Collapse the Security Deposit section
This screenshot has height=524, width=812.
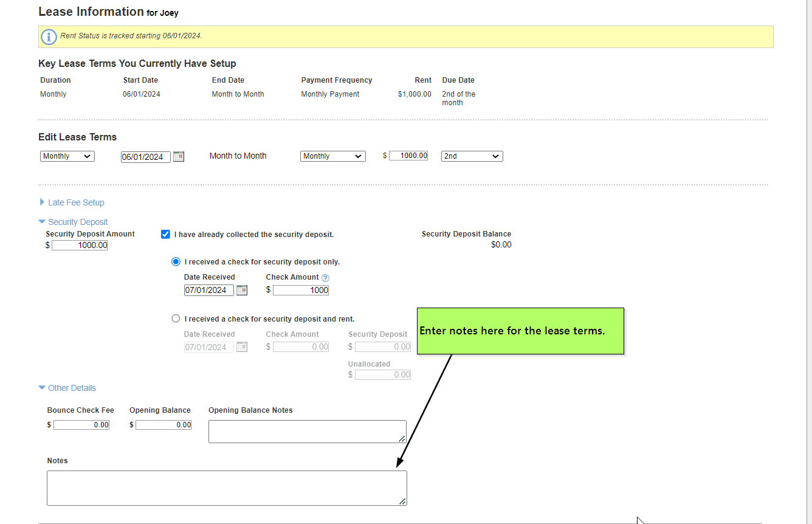click(x=77, y=222)
